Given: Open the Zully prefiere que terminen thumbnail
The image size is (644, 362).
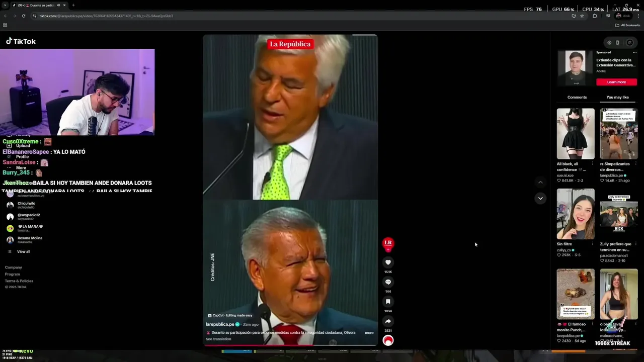Looking at the screenshot, I should click(619, 214).
